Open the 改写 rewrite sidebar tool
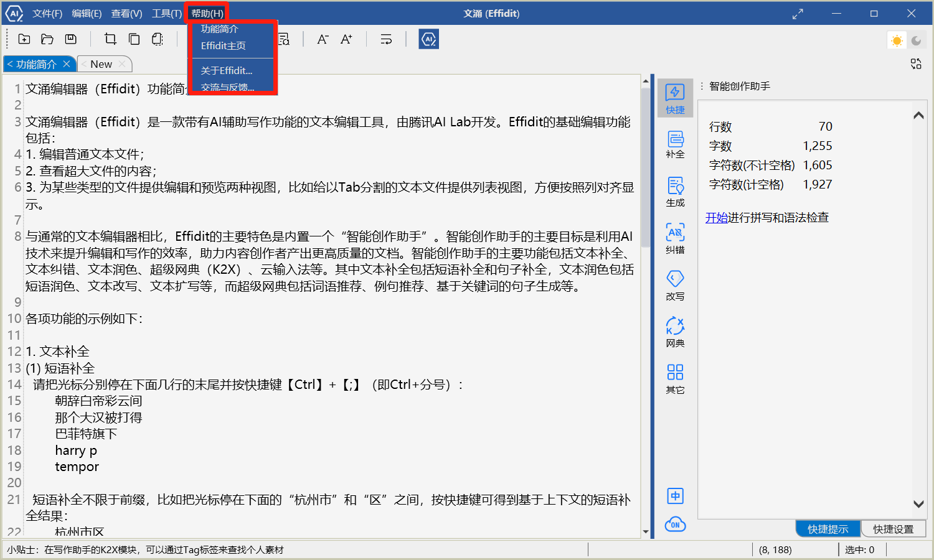The image size is (934, 560). click(x=675, y=286)
